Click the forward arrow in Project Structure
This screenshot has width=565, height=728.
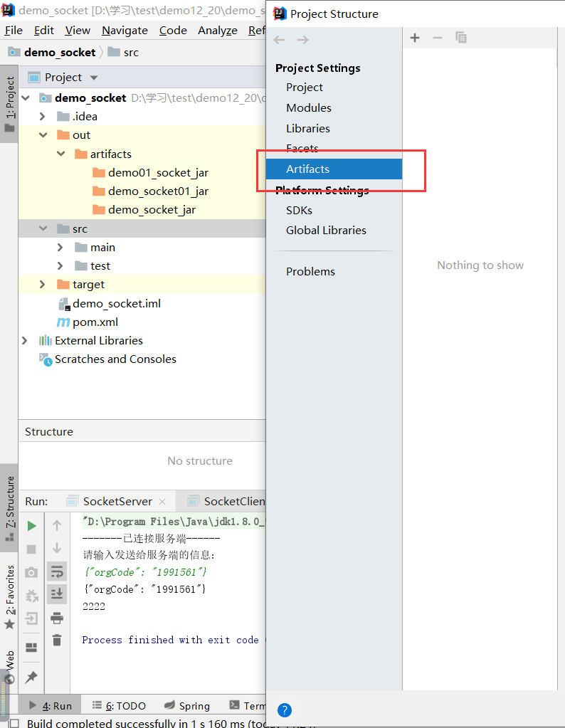tap(302, 40)
